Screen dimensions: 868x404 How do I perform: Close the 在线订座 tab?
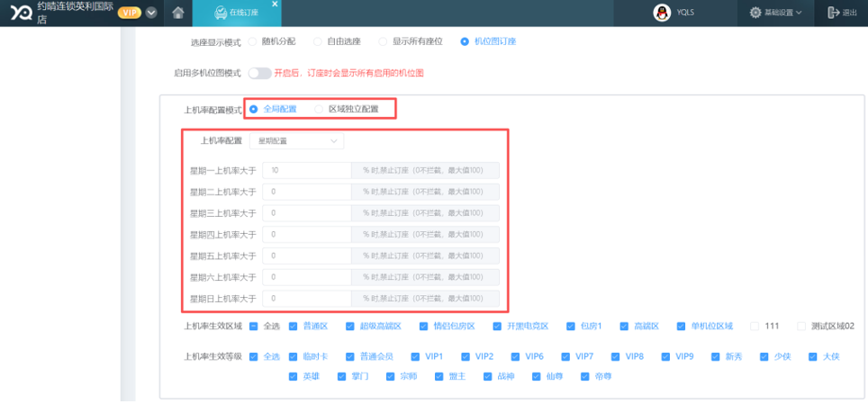click(276, 4)
